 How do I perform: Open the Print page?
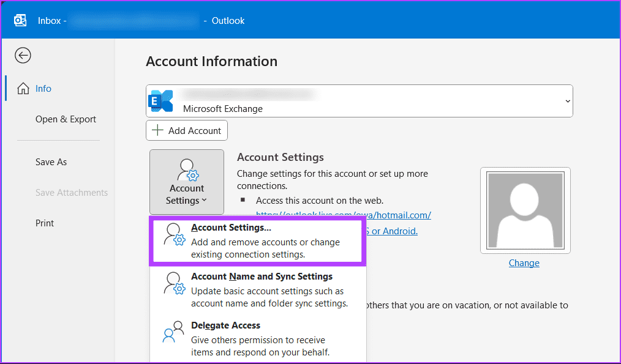[x=45, y=223]
